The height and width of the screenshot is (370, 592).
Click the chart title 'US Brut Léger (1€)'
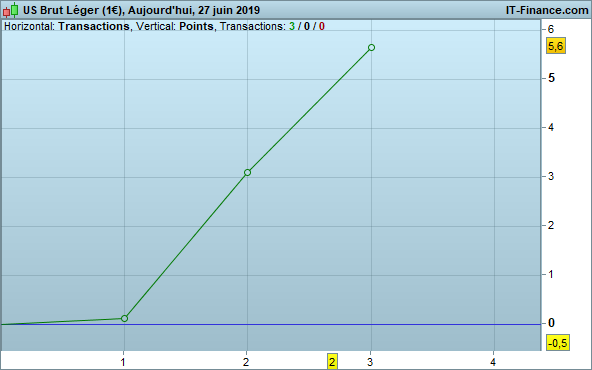click(x=73, y=10)
